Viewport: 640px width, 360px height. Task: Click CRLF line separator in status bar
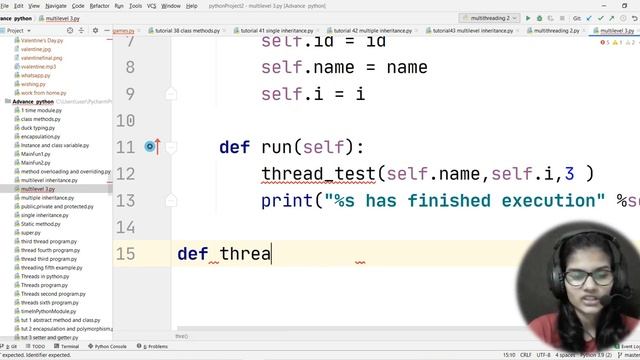click(525, 355)
